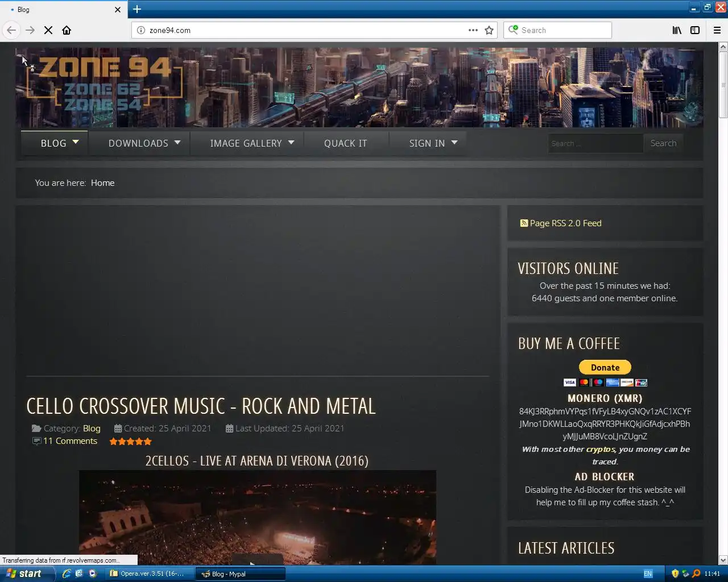Click the browser address bar
Viewport: 728px width, 582px height.
307,30
